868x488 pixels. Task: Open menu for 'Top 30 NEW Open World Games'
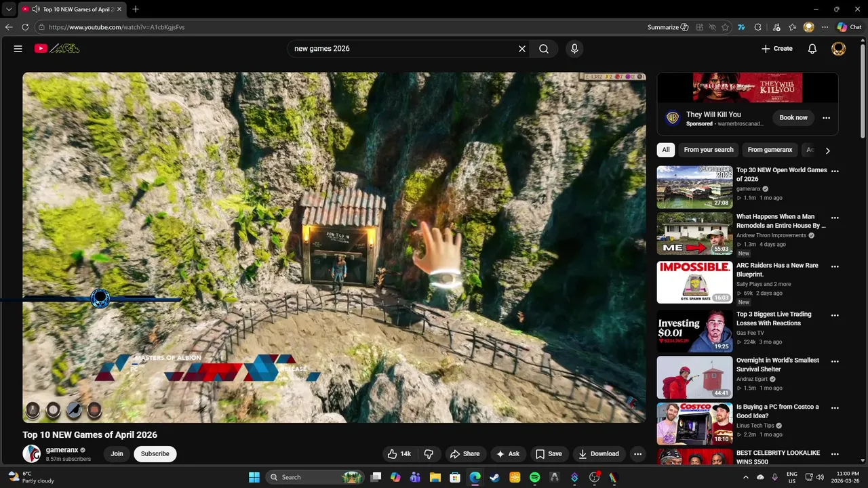tap(835, 171)
